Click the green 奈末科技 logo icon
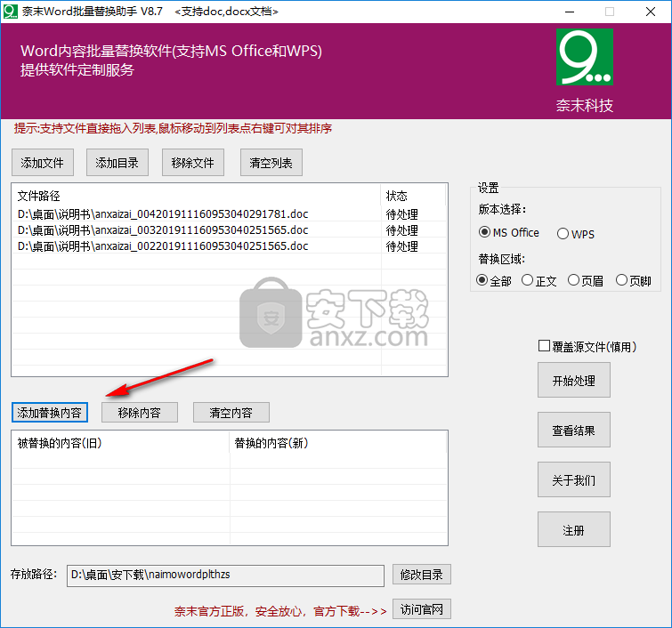Viewport: 672px width, 628px height. click(x=584, y=57)
